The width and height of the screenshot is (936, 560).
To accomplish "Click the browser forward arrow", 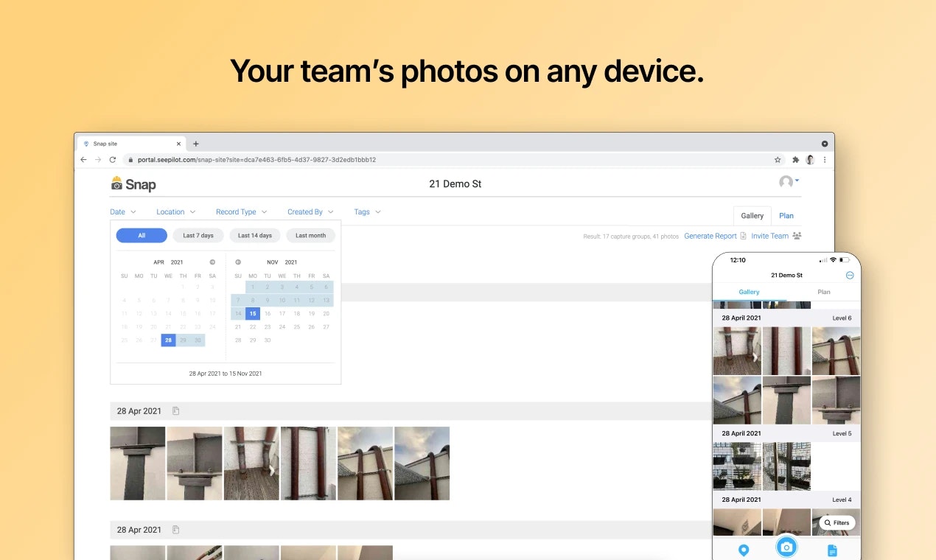I will click(98, 159).
